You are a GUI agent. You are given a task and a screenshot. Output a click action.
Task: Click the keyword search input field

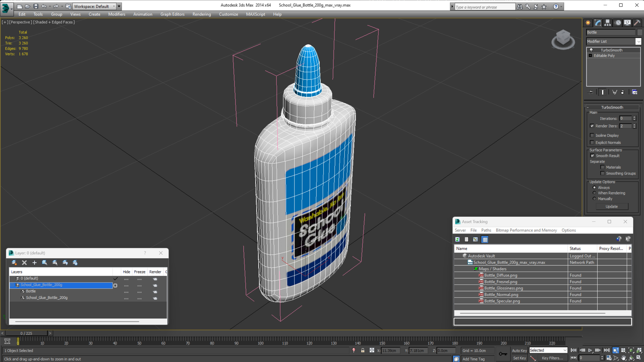tap(485, 7)
